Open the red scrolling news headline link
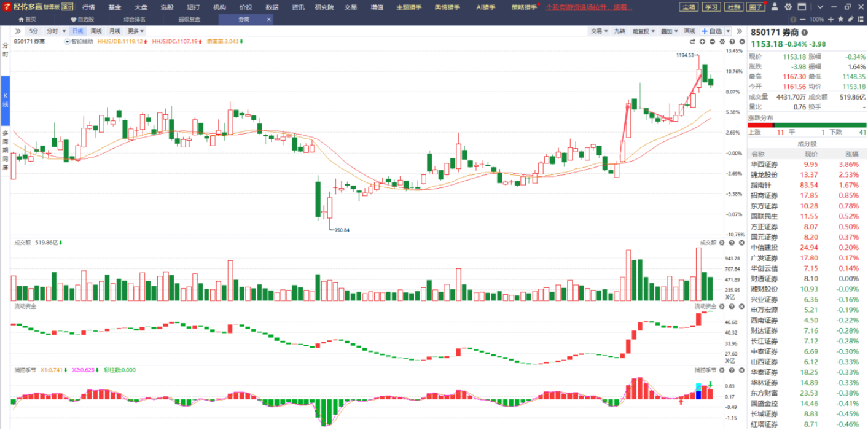The width and height of the screenshot is (868, 430). coord(589,7)
